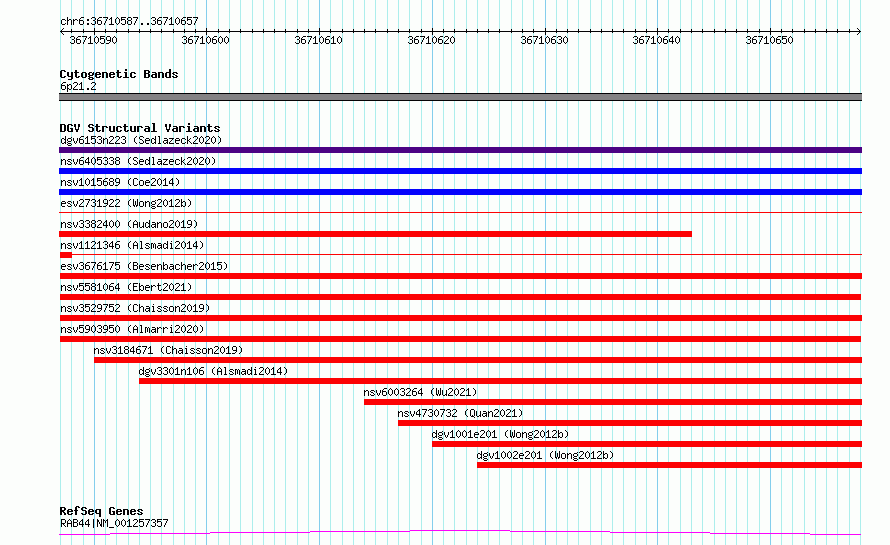890x545 pixels.
Task: Open variant nsv1121346 (Alsmadi2014) label
Action: (x=132, y=245)
